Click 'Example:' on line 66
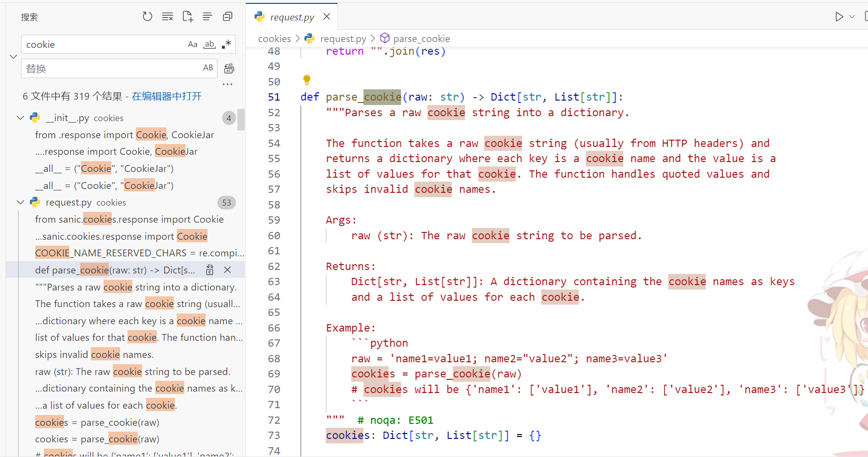 (x=351, y=328)
